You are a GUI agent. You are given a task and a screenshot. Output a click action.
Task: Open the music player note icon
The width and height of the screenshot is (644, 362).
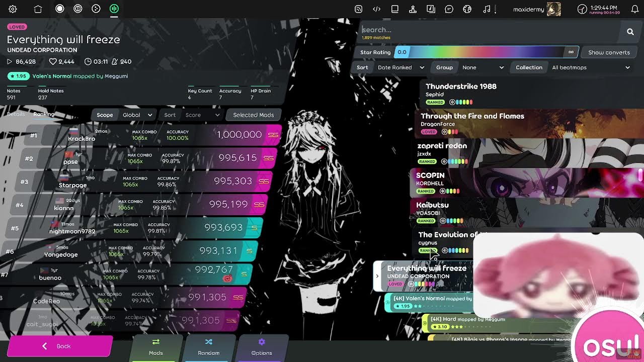point(486,9)
